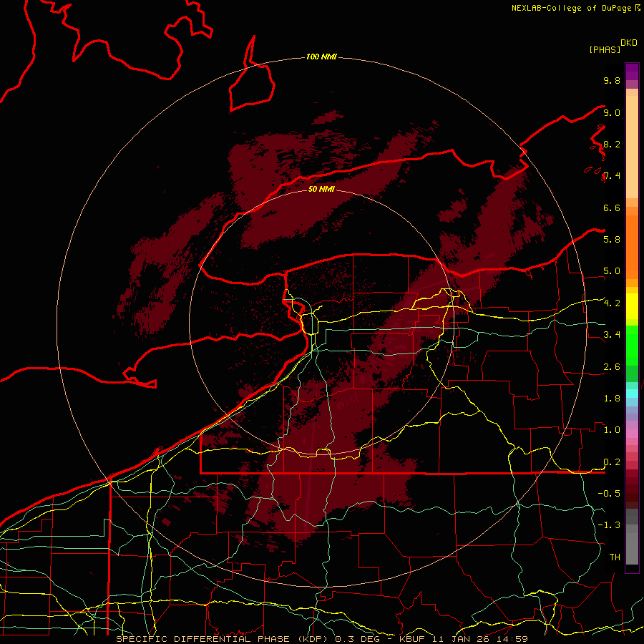Select the 5.0 value on color scale
This screenshot has height=644, width=644.
(x=612, y=271)
